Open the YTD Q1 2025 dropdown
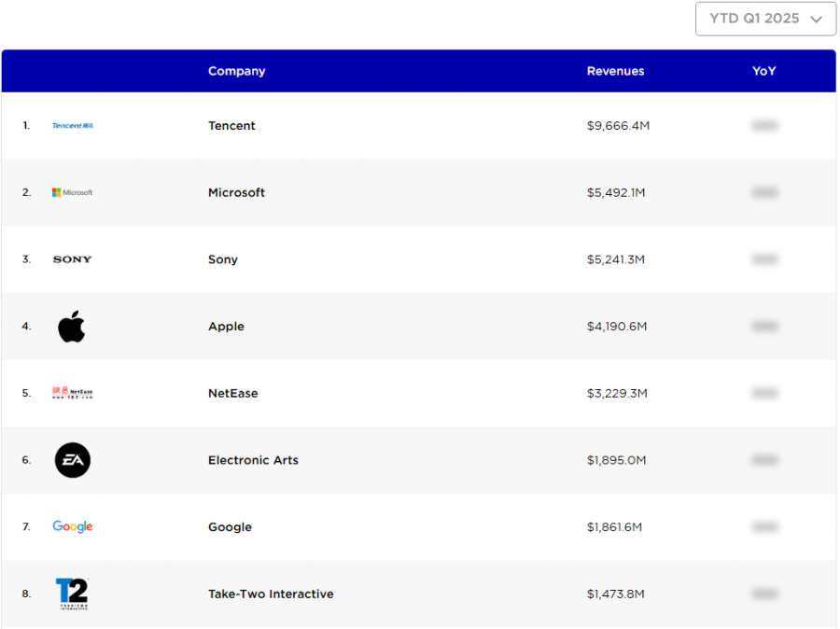This screenshot has width=840, height=629. click(765, 19)
